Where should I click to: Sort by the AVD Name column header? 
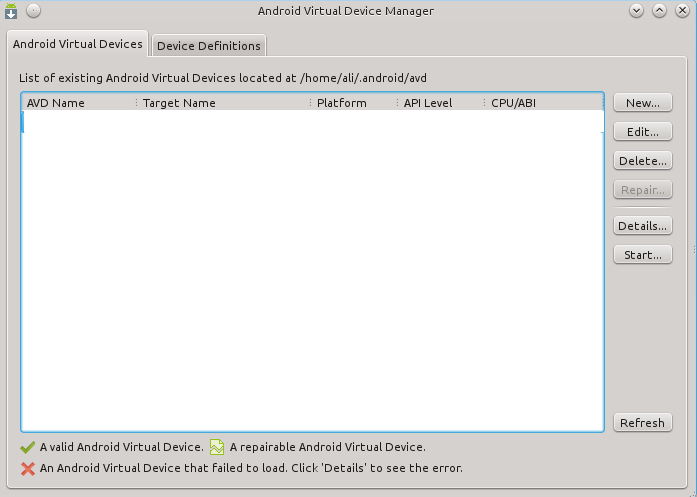56,103
